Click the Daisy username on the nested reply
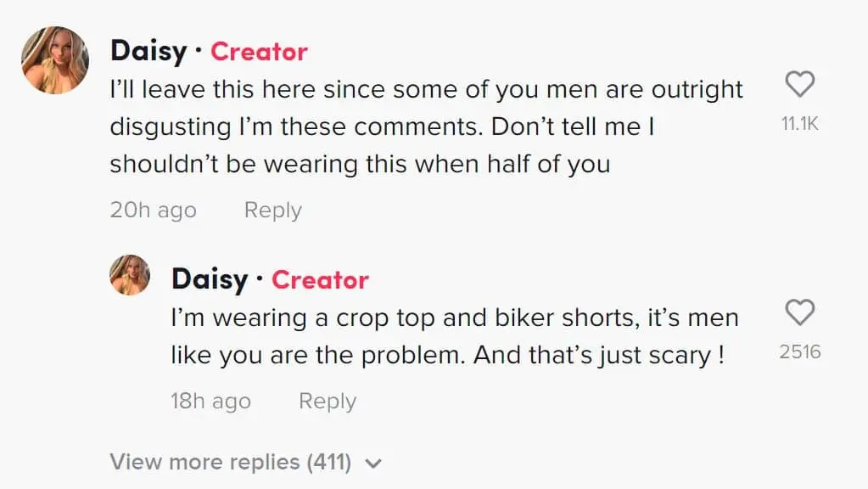The image size is (868, 489). [210, 279]
